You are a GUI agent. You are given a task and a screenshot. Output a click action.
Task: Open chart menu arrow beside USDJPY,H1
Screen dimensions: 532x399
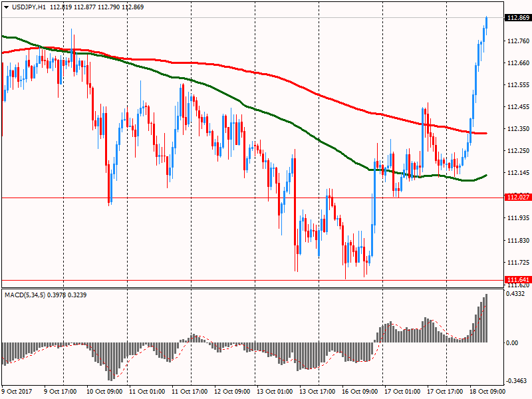click(6, 7)
